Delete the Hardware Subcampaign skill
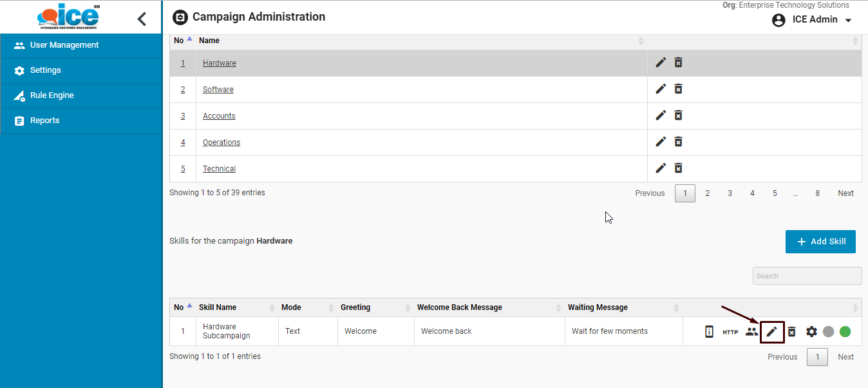The height and width of the screenshot is (388, 868). 791,332
